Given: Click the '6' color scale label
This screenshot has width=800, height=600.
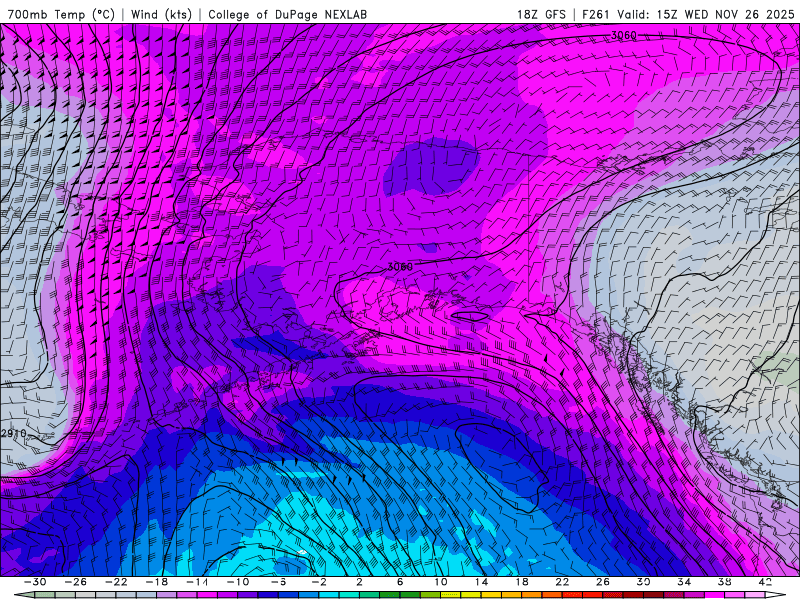Looking at the screenshot, I should tap(400, 582).
